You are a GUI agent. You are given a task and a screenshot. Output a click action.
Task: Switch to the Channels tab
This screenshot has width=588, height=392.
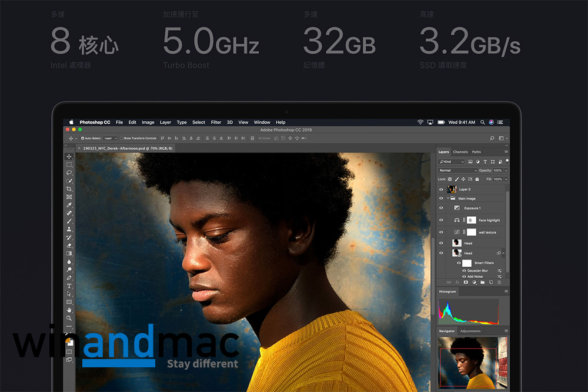[460, 152]
